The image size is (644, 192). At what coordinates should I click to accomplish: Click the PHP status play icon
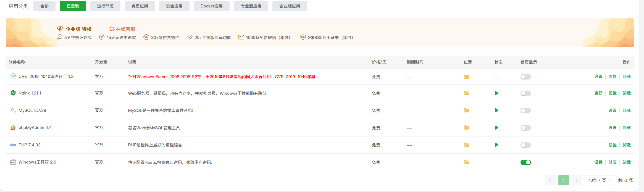[x=497, y=145]
